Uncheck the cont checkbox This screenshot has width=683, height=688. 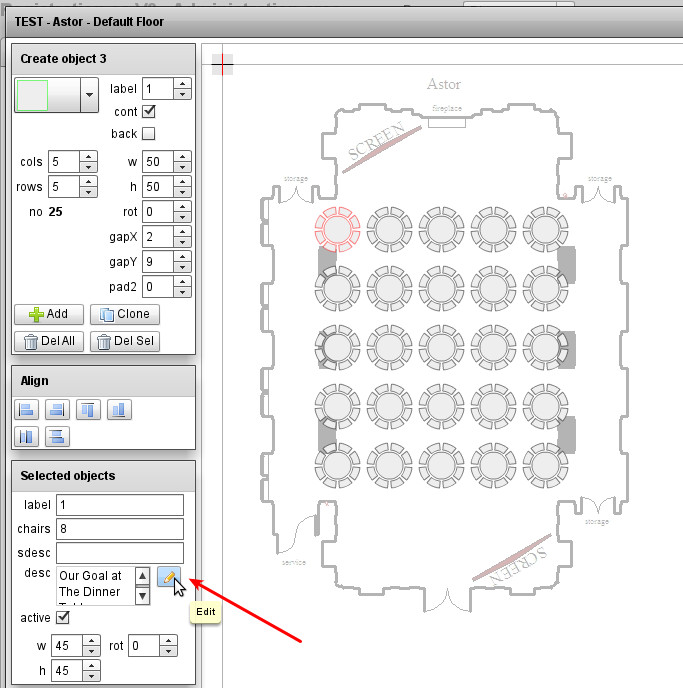(149, 111)
